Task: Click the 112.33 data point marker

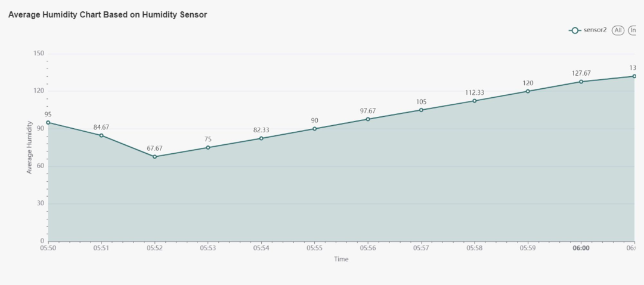Action: pos(475,101)
